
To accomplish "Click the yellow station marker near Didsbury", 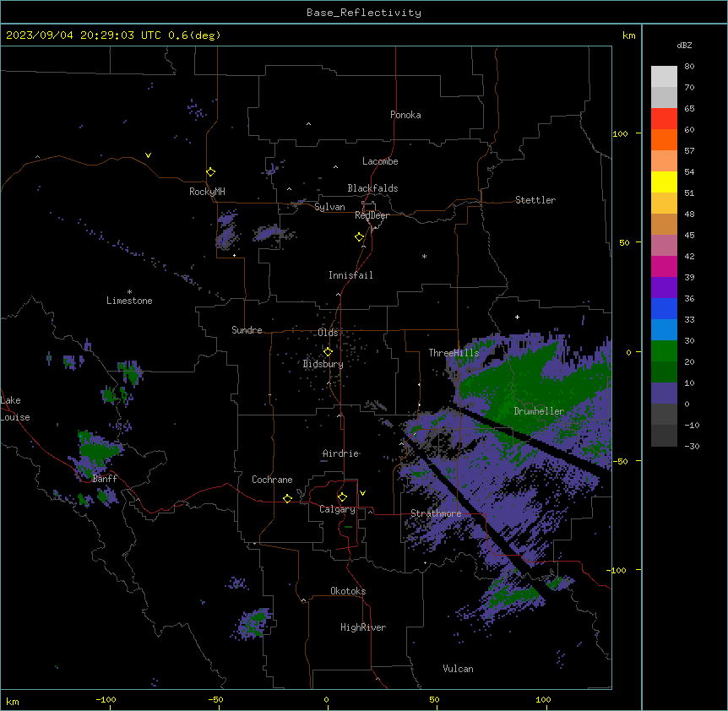I will click(x=328, y=352).
